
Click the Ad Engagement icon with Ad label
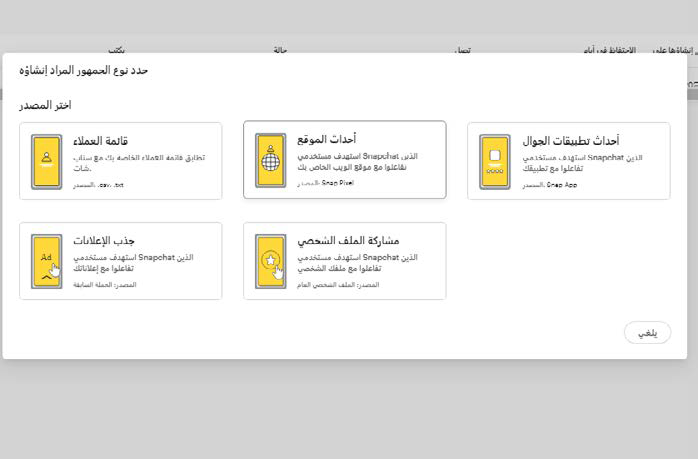click(x=46, y=261)
